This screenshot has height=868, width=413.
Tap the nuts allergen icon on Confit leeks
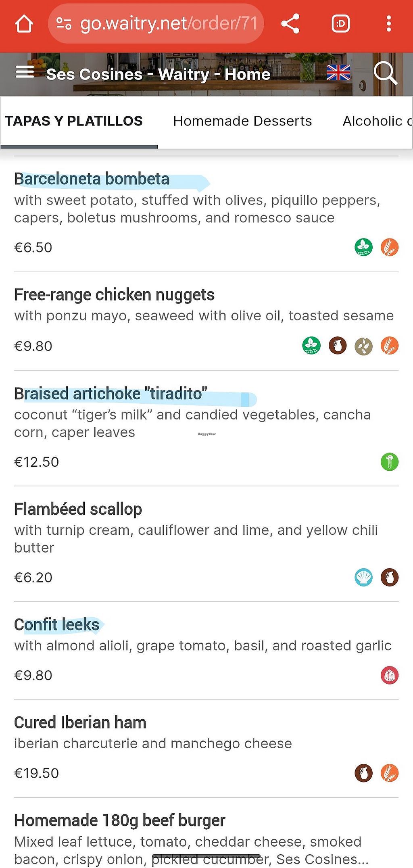[389, 675]
